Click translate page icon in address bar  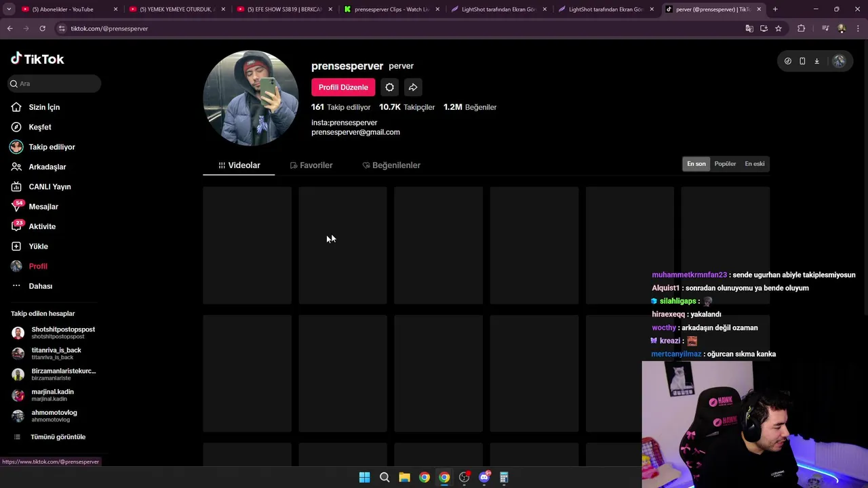(x=749, y=28)
